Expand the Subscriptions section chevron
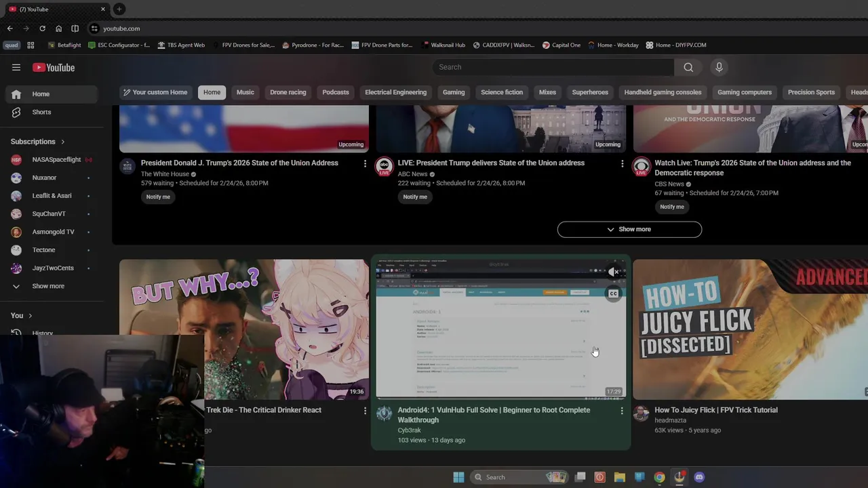This screenshot has height=488, width=868. (62, 142)
